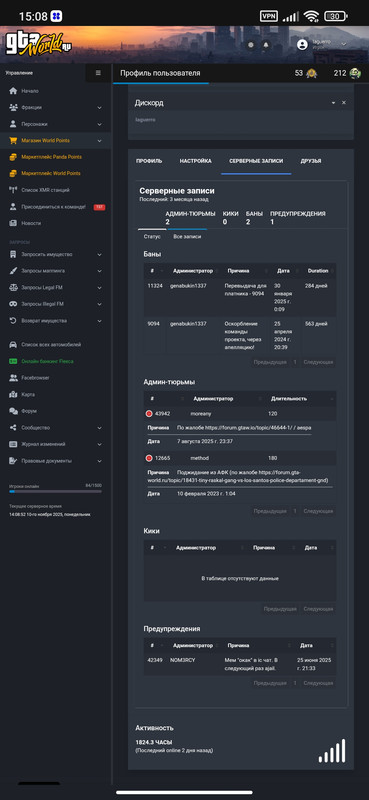369x800 pixels.
Task: Select the Все записи sub-tab
Action: pos(187,237)
